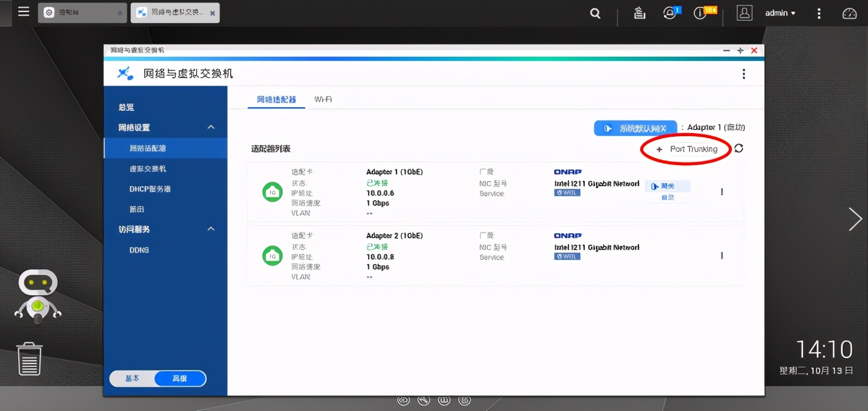Click IP address 10.0.0.6

[380, 193]
